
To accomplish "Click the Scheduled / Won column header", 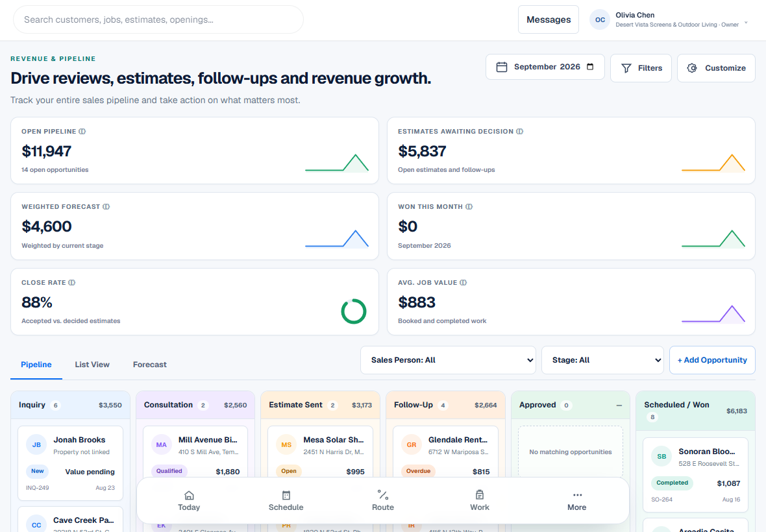I will (x=696, y=411).
